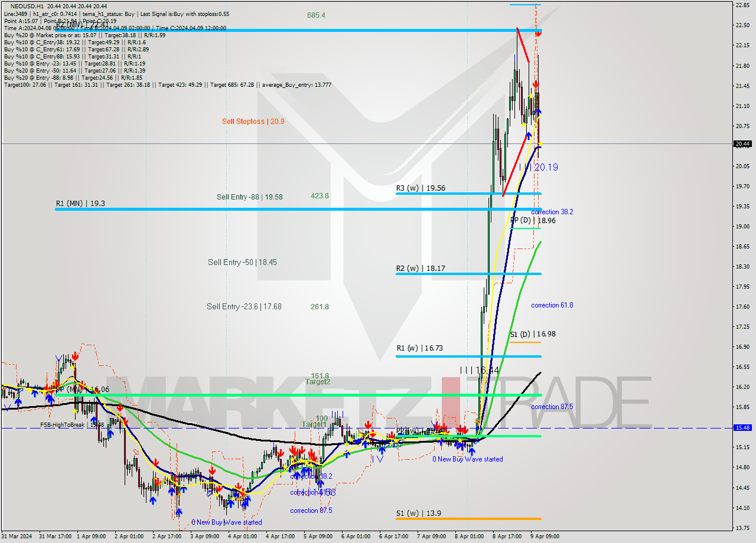The image size is (756, 543).
Task: Select the '1 Apr 09:00' time label
Action: pyautogui.click(x=92, y=537)
